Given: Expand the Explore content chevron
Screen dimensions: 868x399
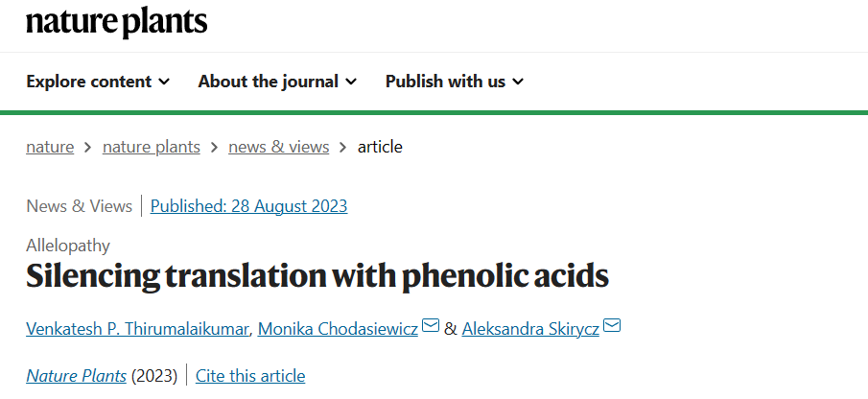Looking at the screenshot, I should pos(164,82).
